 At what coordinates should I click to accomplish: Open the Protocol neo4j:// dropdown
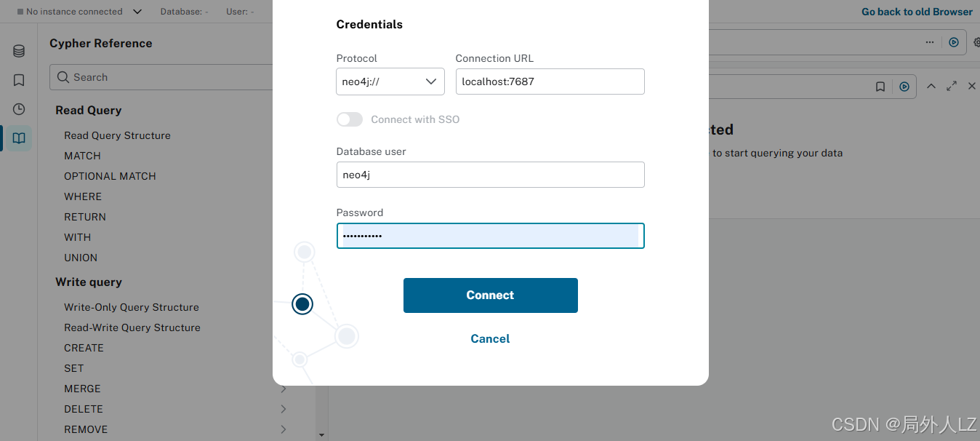coord(390,82)
